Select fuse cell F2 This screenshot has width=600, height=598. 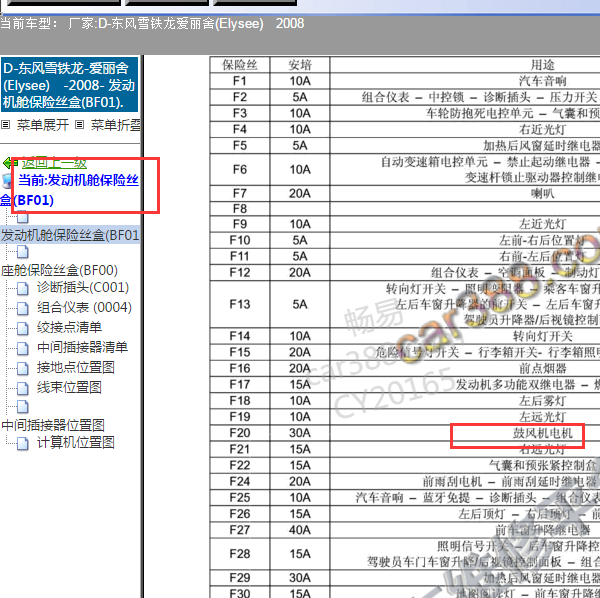coord(240,97)
